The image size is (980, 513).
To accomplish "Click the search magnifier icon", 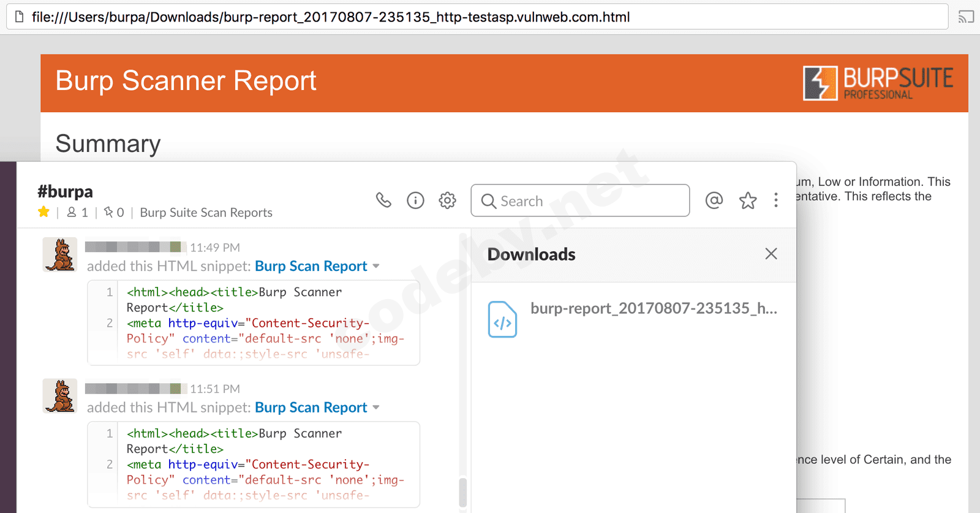I will 488,201.
